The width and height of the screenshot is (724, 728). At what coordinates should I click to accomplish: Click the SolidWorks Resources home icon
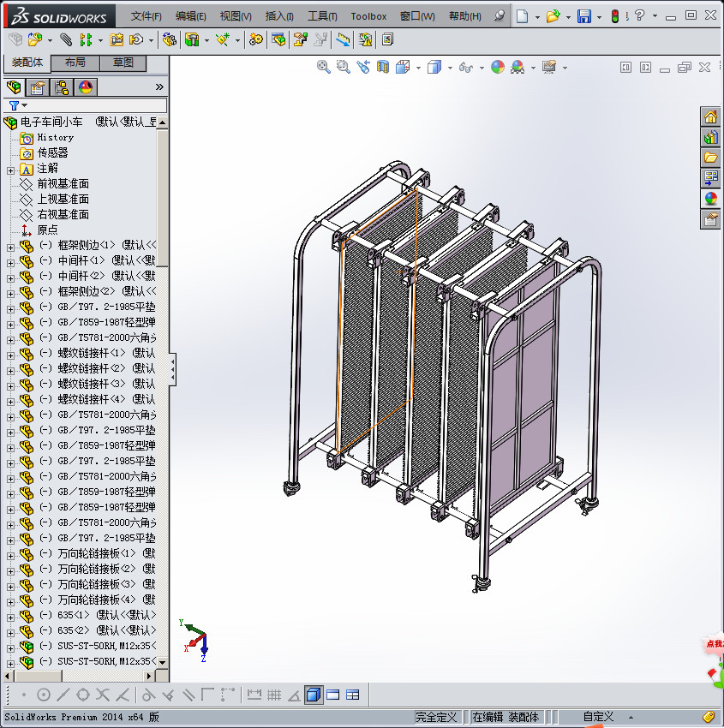[x=710, y=116]
